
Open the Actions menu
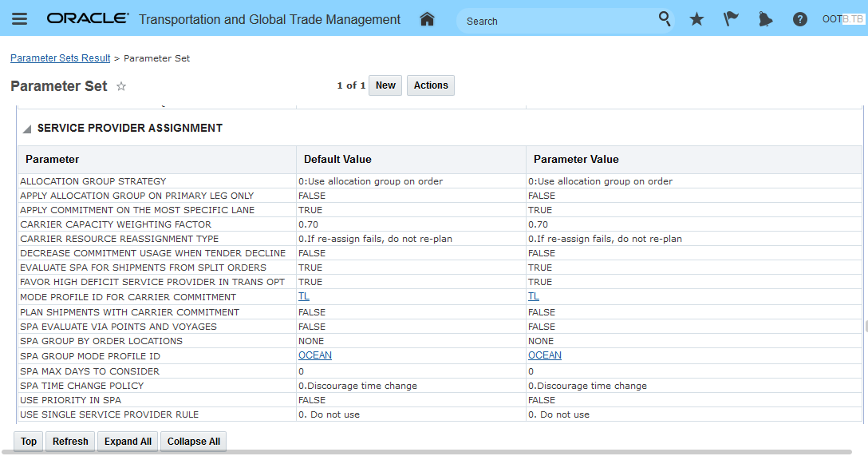431,85
